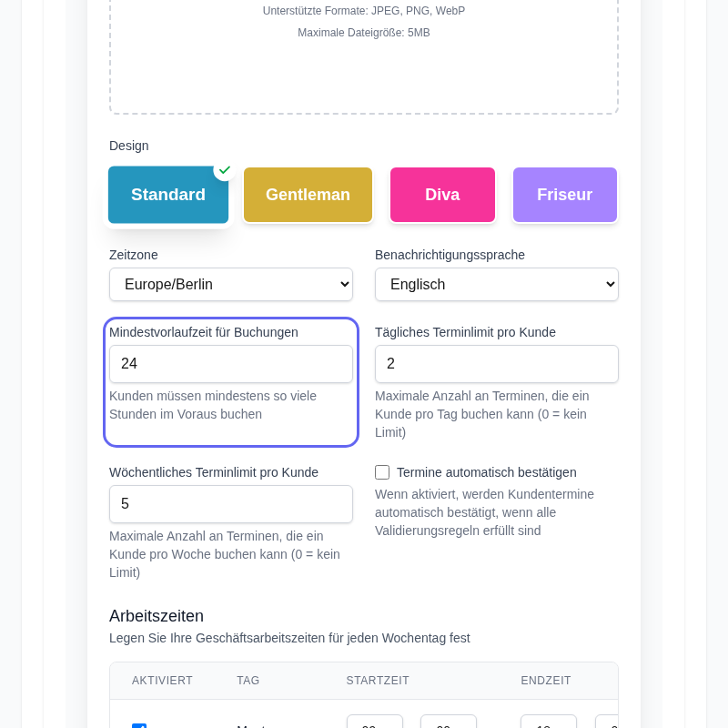Select the Gentleman design theme
The height and width of the screenshot is (728, 728).
pos(308,195)
